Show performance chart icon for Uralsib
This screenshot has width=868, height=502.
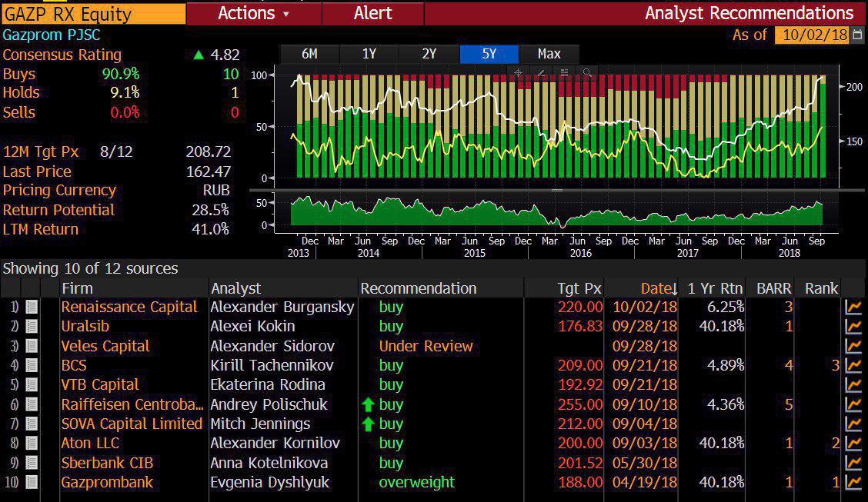[853, 326]
